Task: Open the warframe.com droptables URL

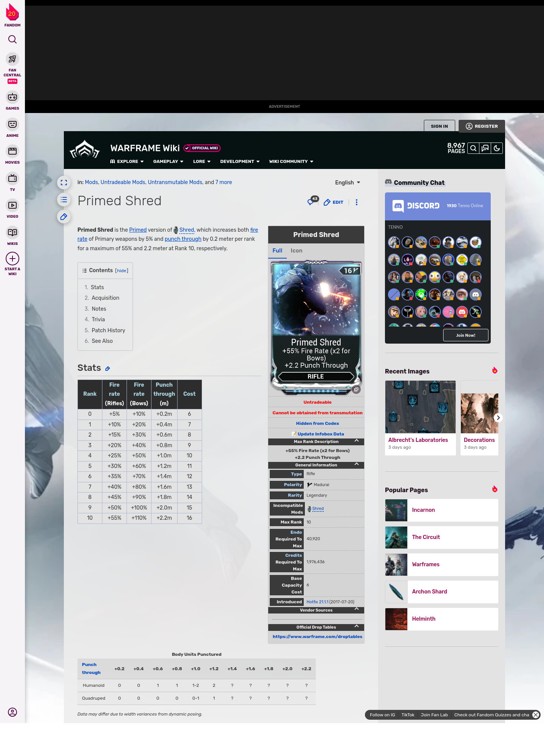Action: (x=317, y=637)
